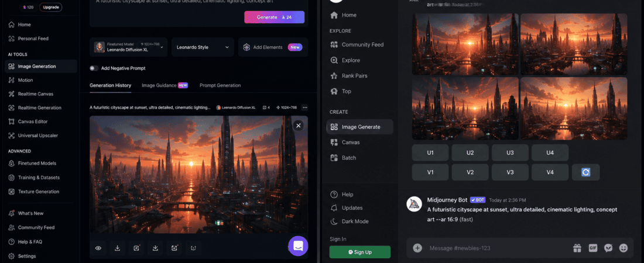Create variations with V2 button
Screen dimensions: 644x263
(x=470, y=172)
